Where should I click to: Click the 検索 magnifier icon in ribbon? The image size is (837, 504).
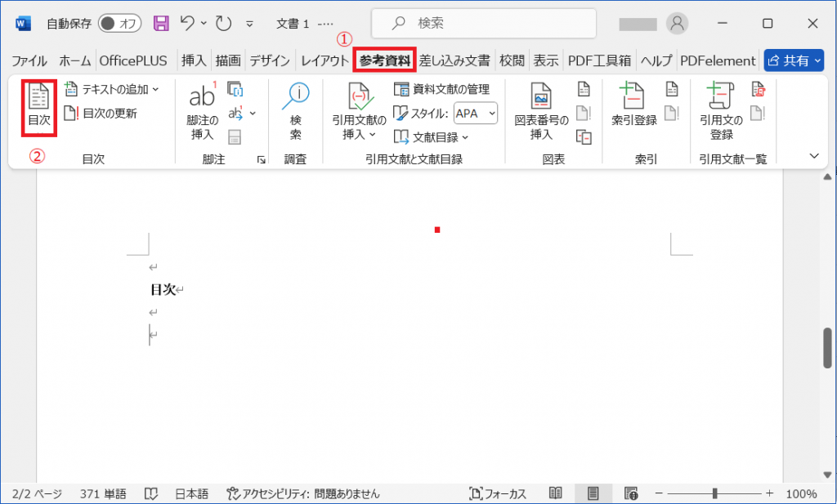click(295, 97)
